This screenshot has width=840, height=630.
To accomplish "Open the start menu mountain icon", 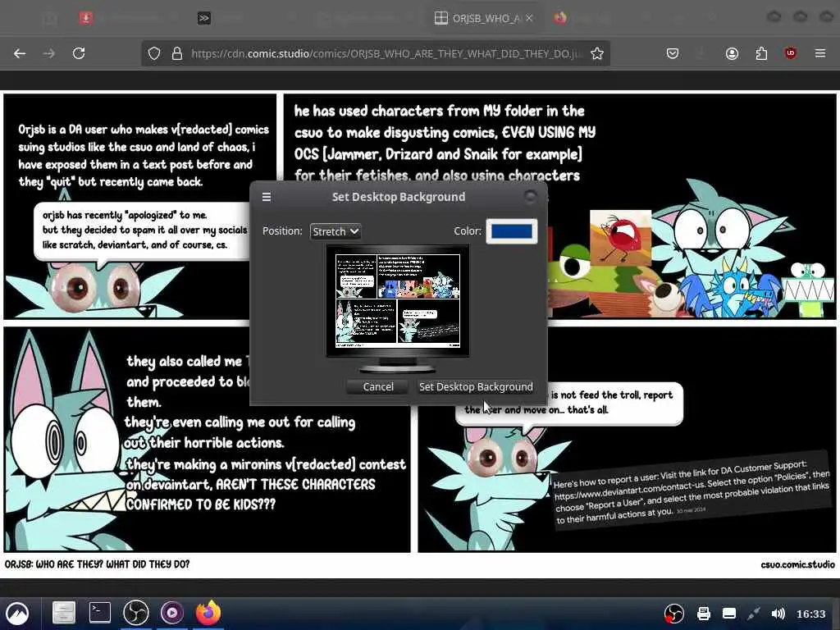I will [x=17, y=614].
